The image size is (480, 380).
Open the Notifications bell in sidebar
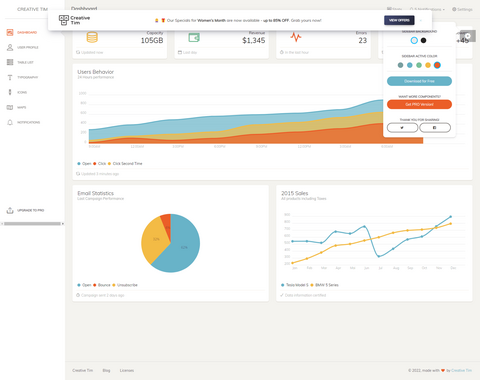10,122
